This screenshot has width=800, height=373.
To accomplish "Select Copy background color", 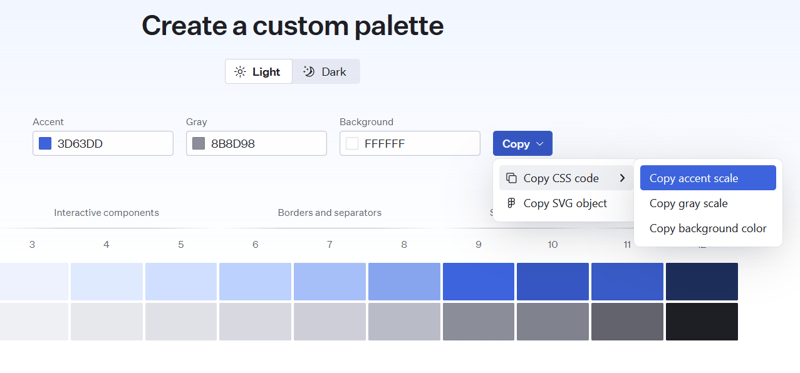I will 708,228.
